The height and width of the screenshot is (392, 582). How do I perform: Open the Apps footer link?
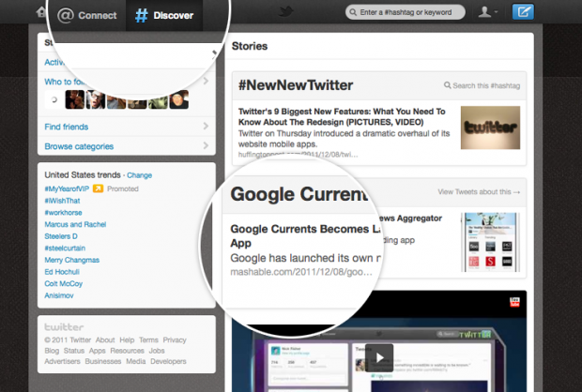98,351
